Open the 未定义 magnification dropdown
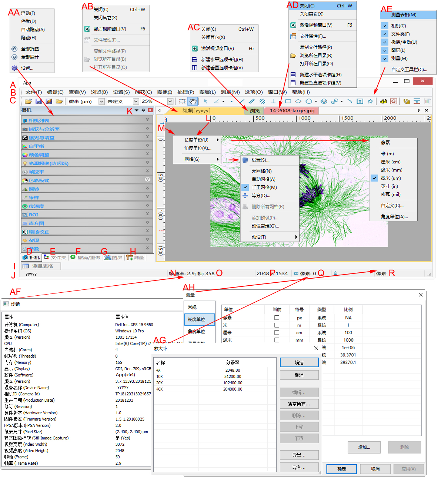 136,101
